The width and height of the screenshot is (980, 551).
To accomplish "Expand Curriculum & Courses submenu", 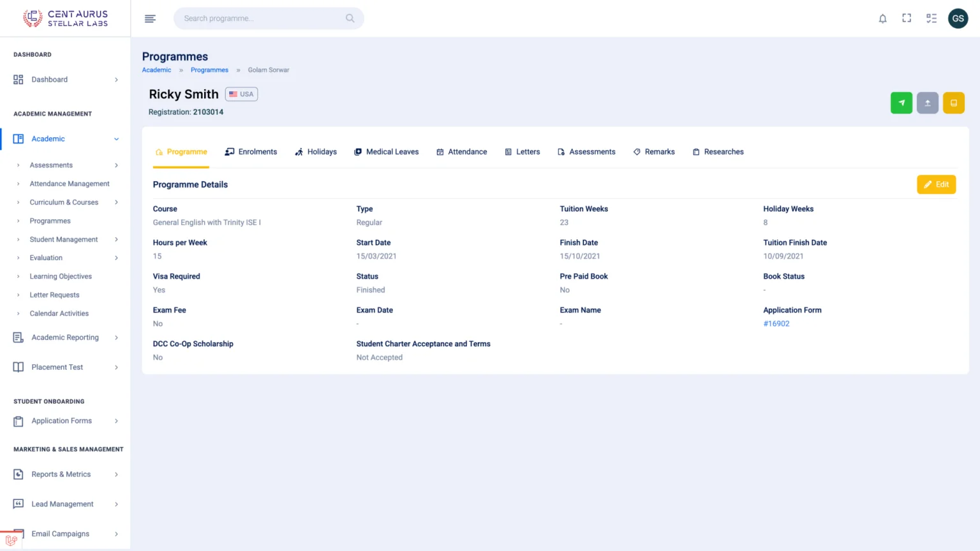I will [x=116, y=203].
